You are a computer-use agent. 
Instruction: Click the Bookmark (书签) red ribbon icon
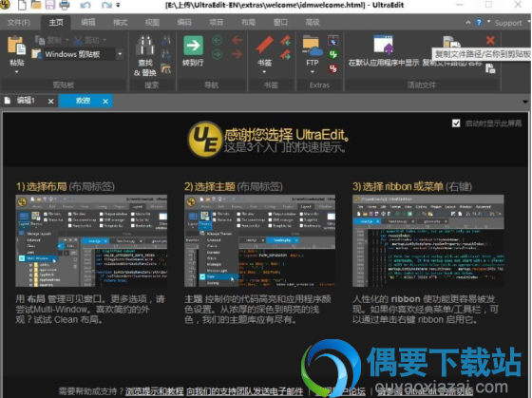point(264,46)
